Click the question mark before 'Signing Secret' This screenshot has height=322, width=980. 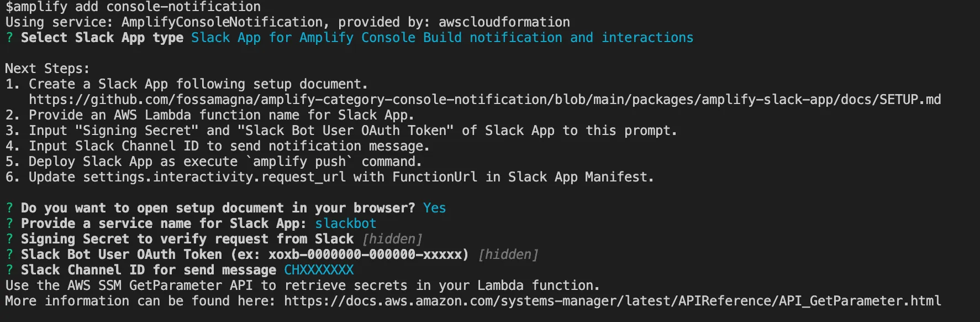pos(9,239)
